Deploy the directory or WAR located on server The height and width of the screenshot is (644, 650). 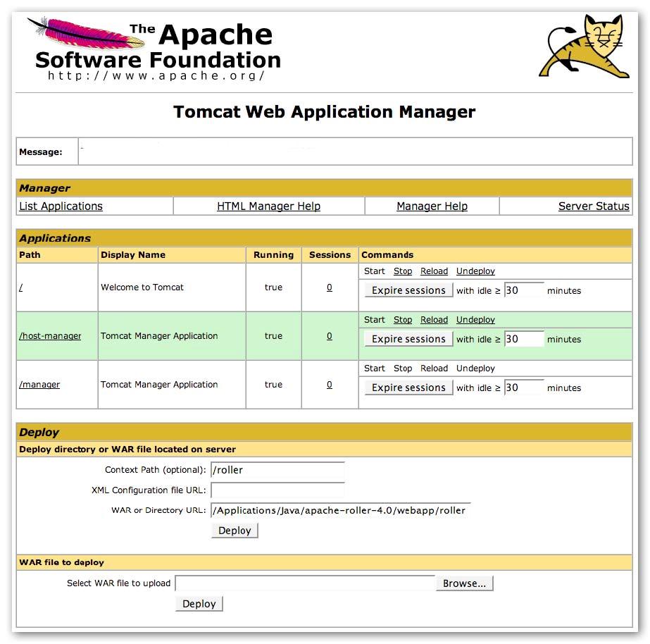pos(235,531)
